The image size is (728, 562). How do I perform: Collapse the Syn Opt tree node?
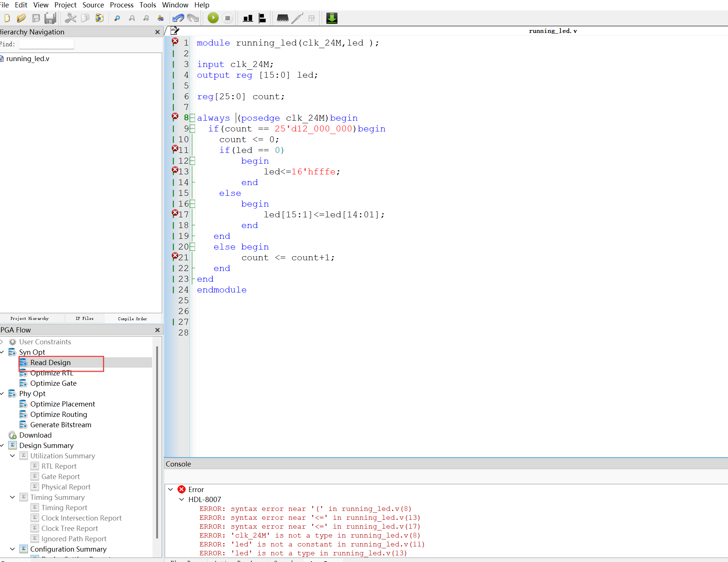pyautogui.click(x=2, y=352)
